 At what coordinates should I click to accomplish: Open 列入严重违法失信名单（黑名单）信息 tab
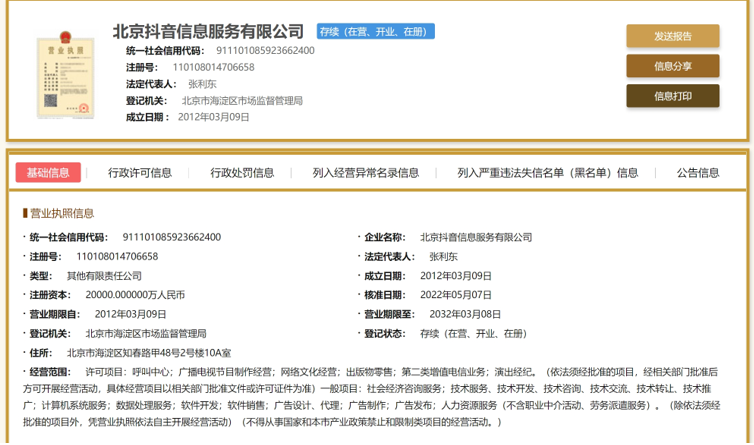click(548, 173)
